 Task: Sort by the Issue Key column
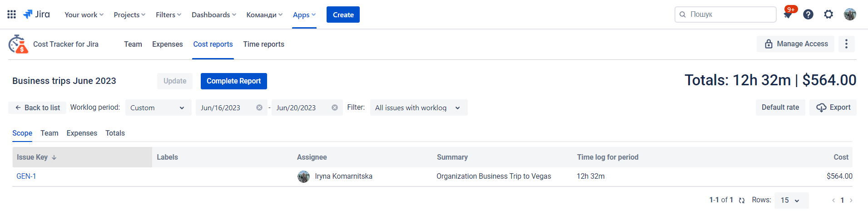click(82, 157)
